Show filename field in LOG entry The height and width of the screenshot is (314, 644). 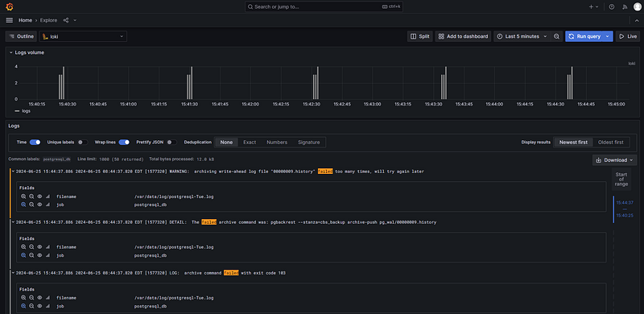tap(39, 298)
